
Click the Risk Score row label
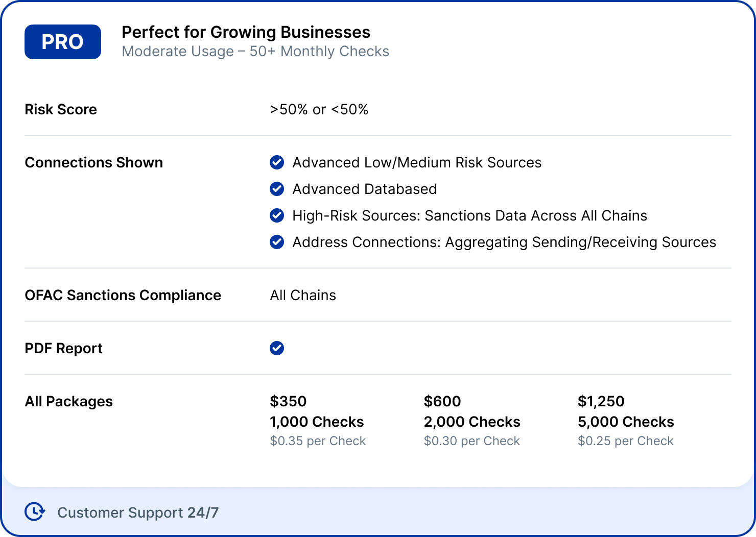61,109
